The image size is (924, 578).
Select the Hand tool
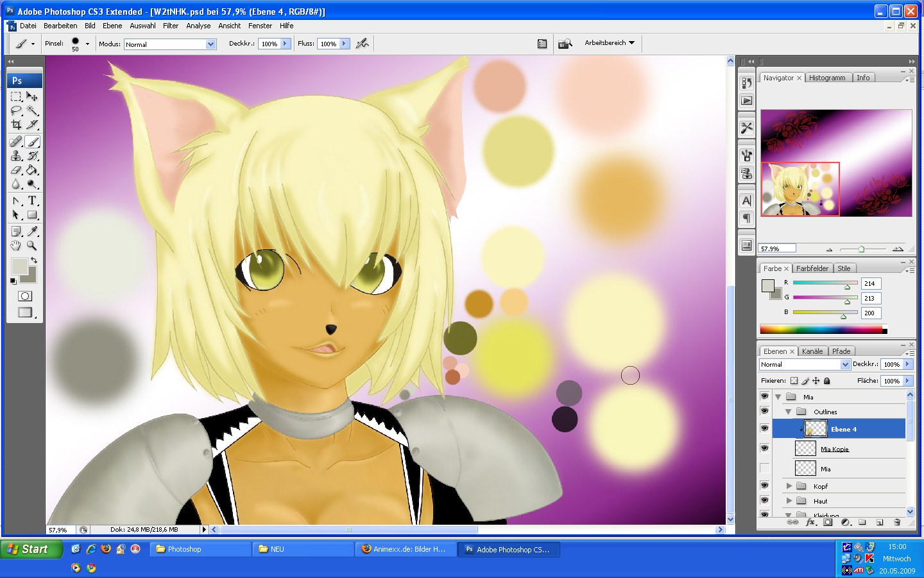click(x=16, y=245)
